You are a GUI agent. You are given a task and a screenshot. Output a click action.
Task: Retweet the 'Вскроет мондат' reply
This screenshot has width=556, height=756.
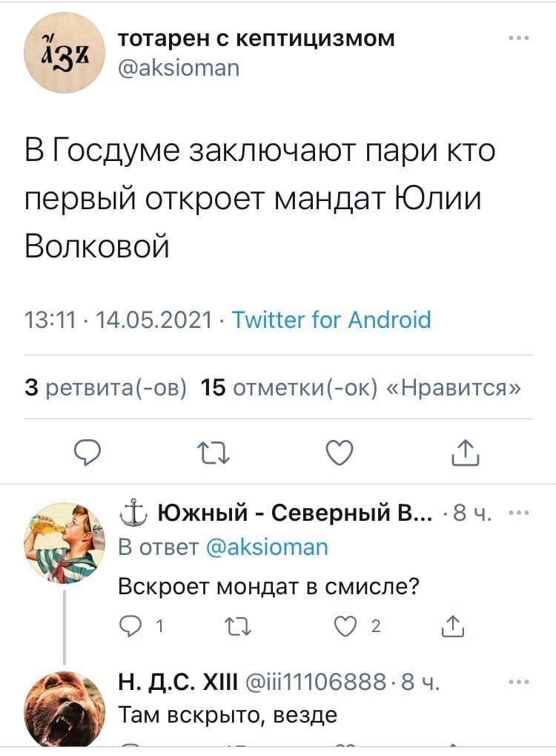point(239,627)
